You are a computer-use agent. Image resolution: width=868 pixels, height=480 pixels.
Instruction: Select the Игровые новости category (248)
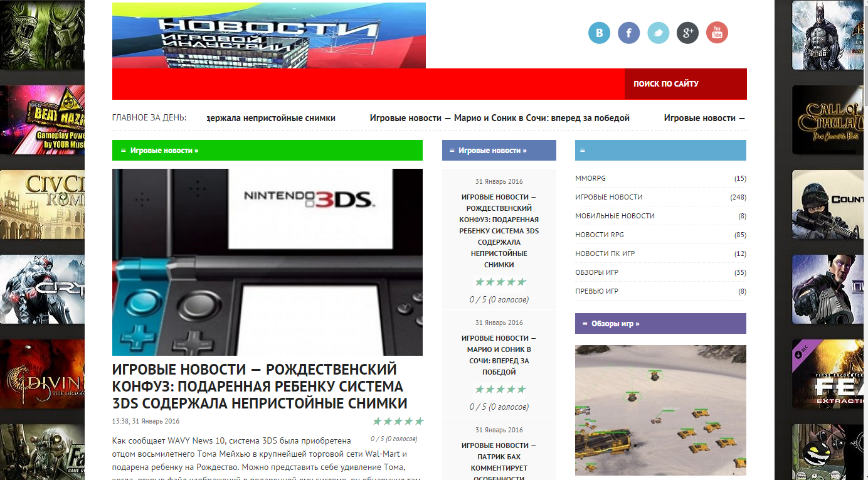click(608, 197)
